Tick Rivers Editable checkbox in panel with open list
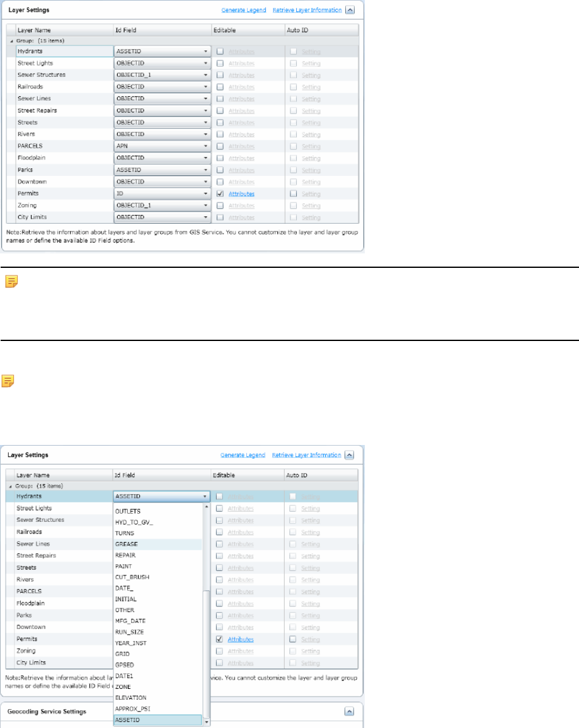579x728 pixels. click(x=219, y=580)
